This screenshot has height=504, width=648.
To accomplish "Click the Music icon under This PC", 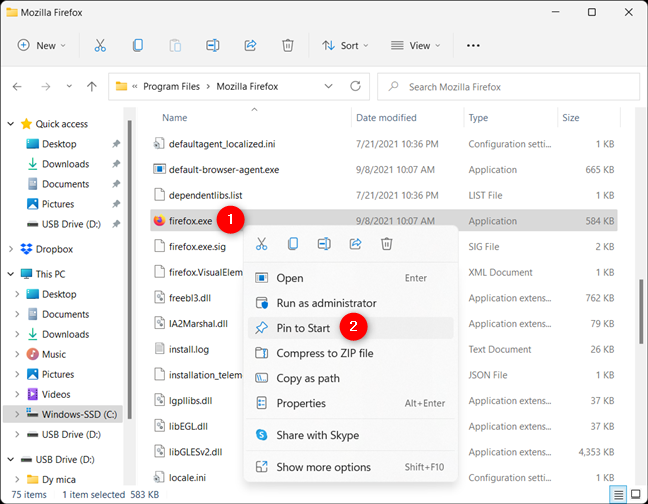I will [x=33, y=354].
